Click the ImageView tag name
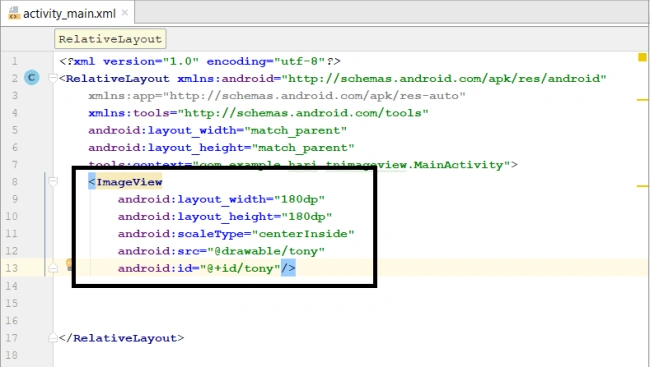Screen dimensions: 650x367 (x=129, y=182)
